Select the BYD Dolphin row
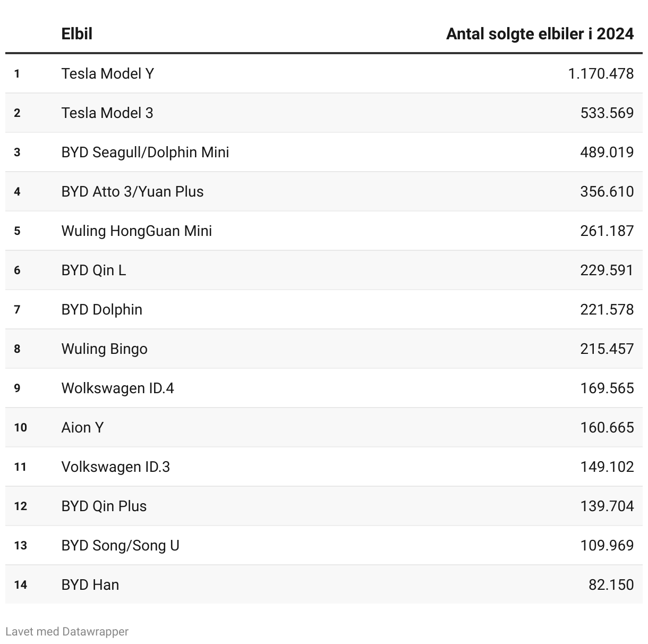The width and height of the screenshot is (648, 644). coord(101,309)
